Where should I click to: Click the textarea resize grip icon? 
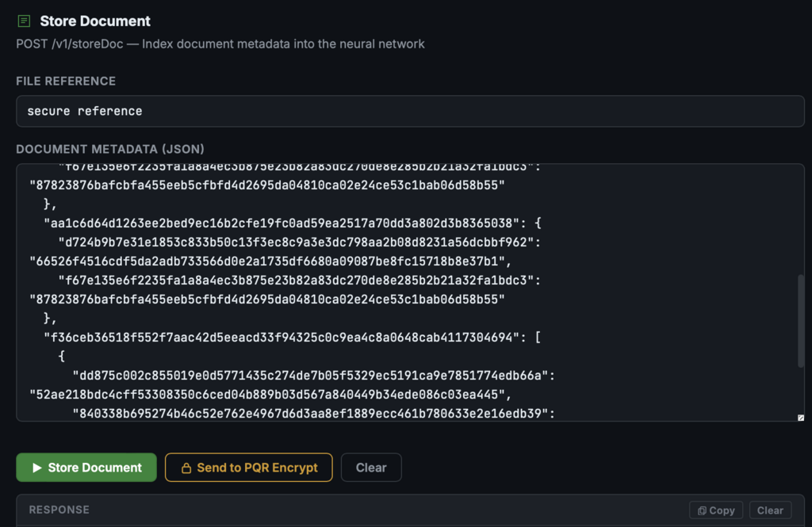tap(801, 418)
